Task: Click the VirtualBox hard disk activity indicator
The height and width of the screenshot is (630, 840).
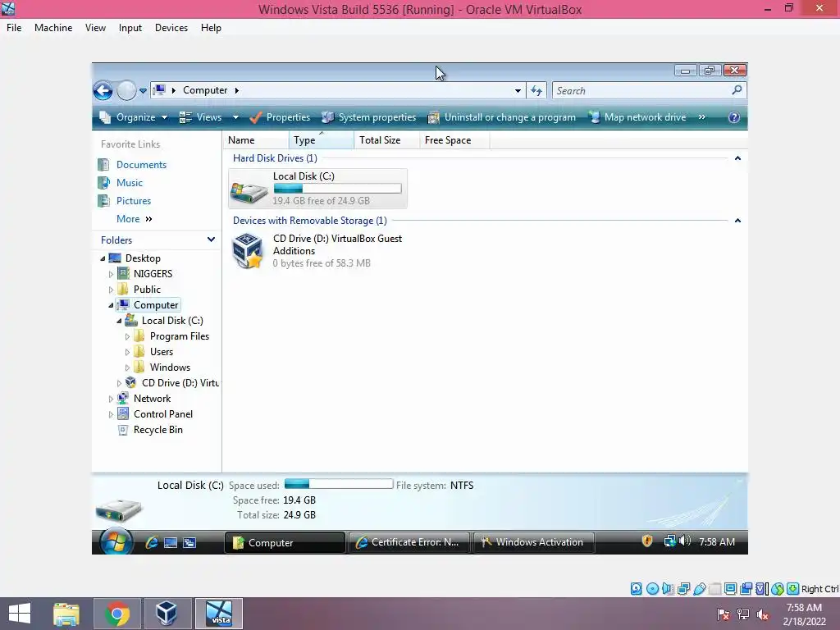Action: click(636, 589)
